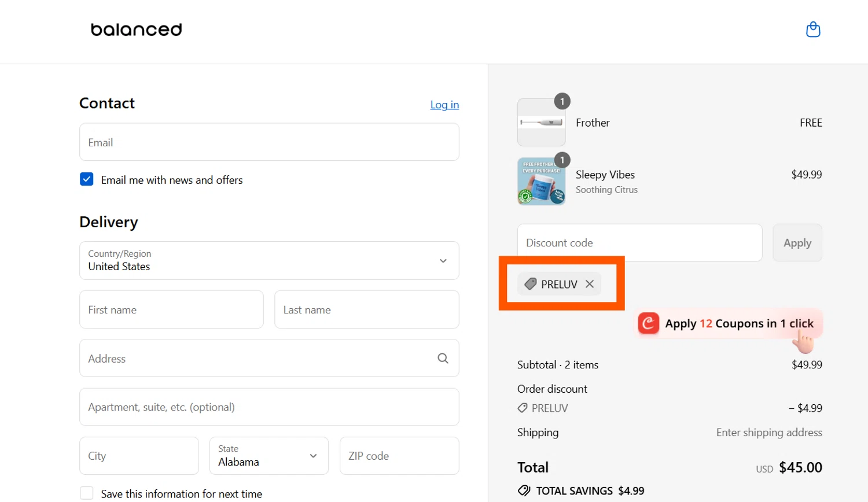The width and height of the screenshot is (868, 502).
Task: Open the shopping bag cart icon
Action: click(813, 29)
